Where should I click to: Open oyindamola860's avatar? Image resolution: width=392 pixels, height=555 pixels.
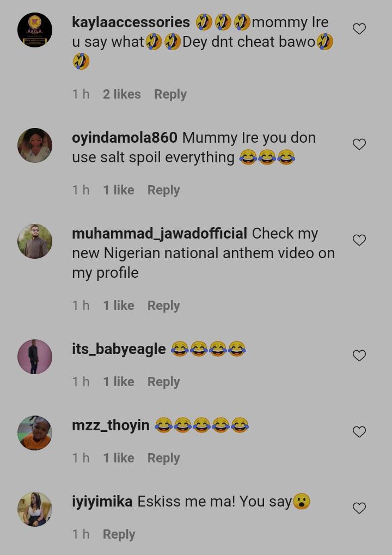point(35,145)
